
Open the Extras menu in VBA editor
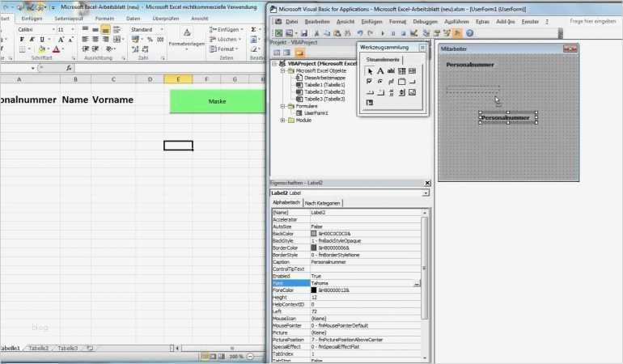[x=483, y=22]
